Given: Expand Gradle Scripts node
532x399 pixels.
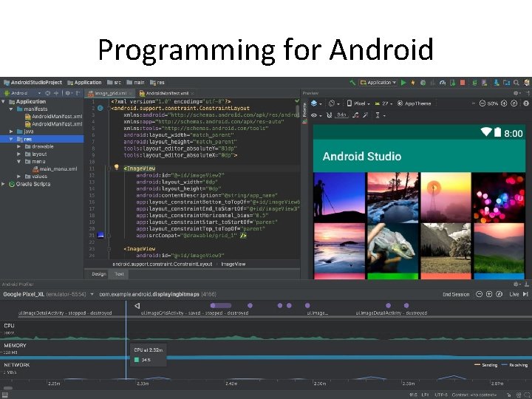Looking at the screenshot, I should click(x=4, y=184).
